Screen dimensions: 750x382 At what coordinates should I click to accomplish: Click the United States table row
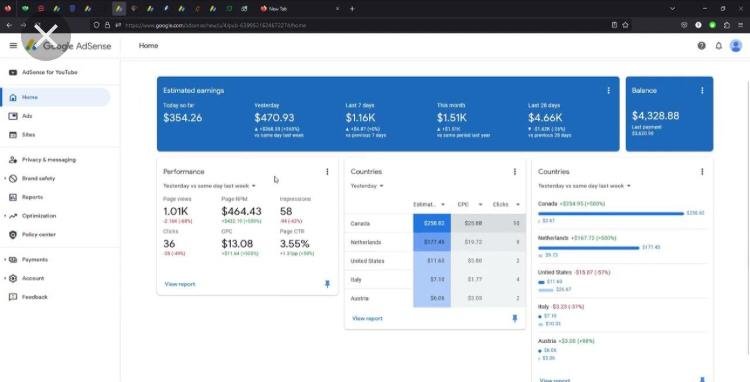click(435, 261)
